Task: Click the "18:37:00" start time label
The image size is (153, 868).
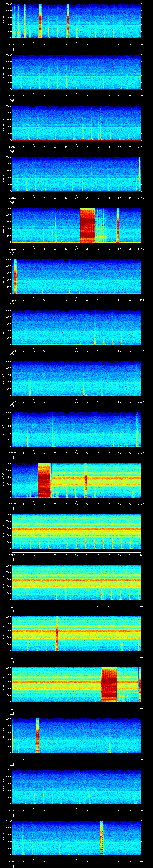Action: pyautogui.click(x=12, y=810)
